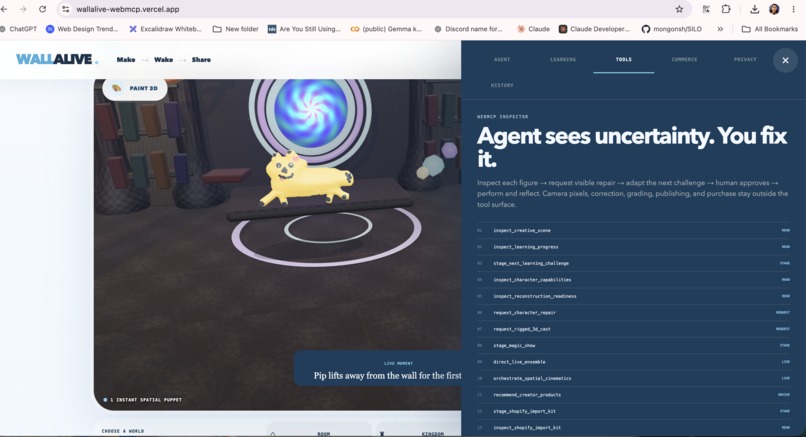Screen dimensions: 806x437
Task: Open the mongonsh/SILO GitHub bookmark
Action: tap(671, 29)
